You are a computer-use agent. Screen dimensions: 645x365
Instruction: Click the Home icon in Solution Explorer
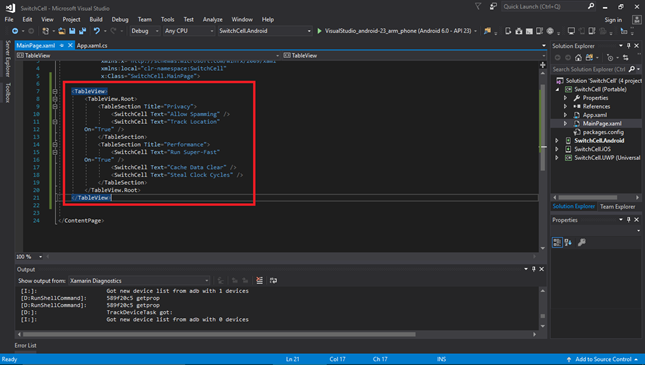point(578,58)
